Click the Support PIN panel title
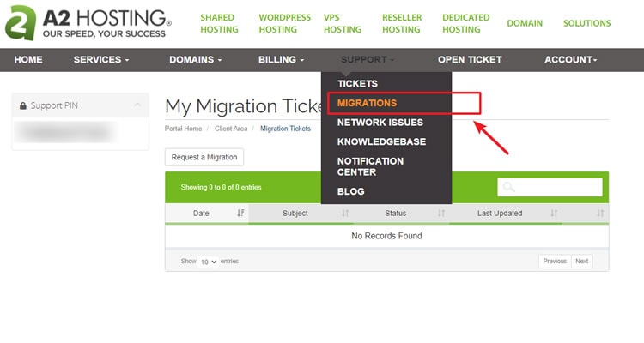This screenshot has width=644, height=343. coord(54,105)
